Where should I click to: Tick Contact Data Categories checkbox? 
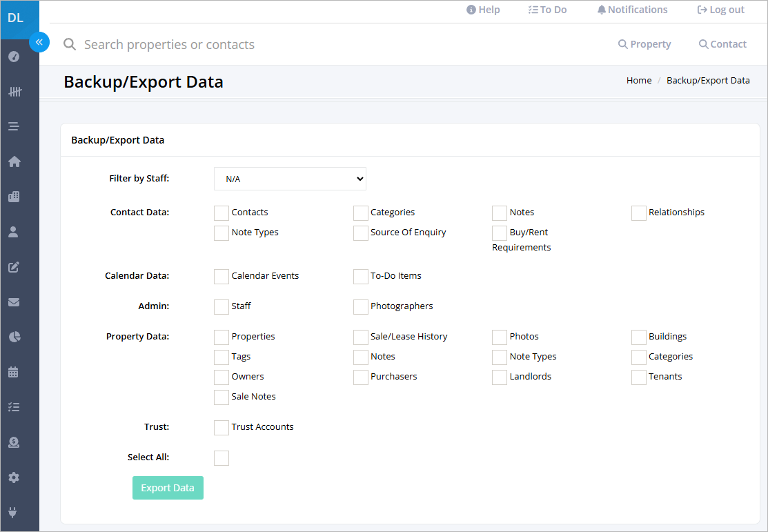coord(360,213)
